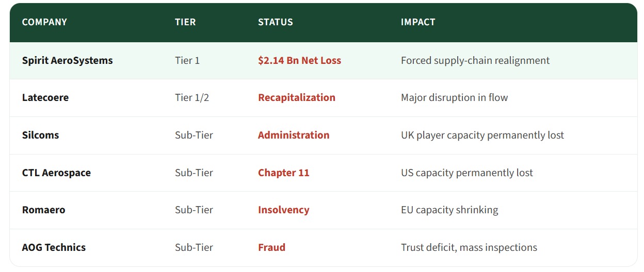The image size is (644, 272).
Task: Click the Fraud status text
Action: pyautogui.click(x=271, y=247)
